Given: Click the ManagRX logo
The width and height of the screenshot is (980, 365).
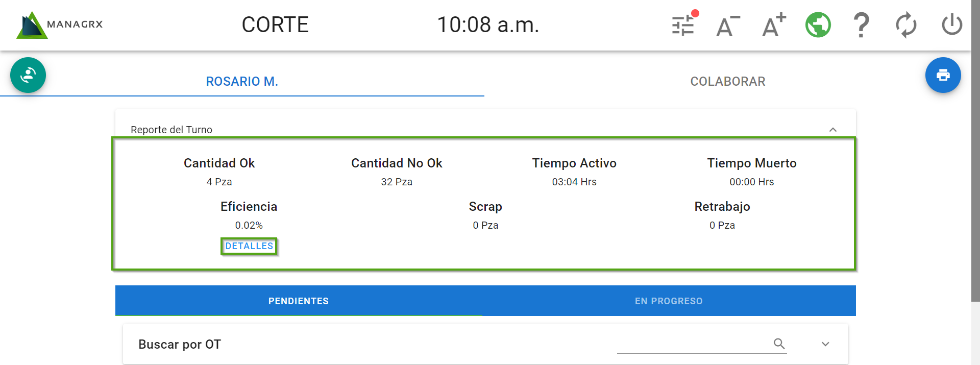Looking at the screenshot, I should [x=60, y=25].
